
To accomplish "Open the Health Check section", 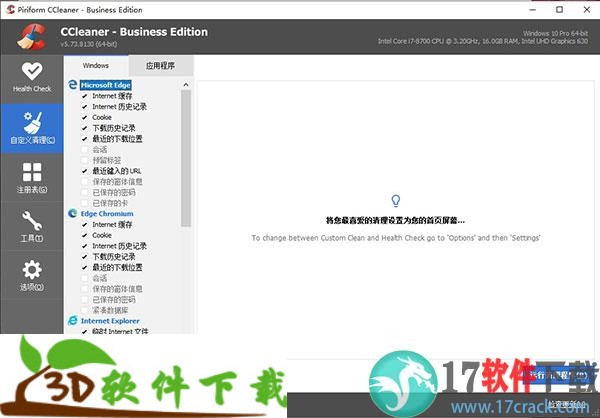I will [32, 78].
